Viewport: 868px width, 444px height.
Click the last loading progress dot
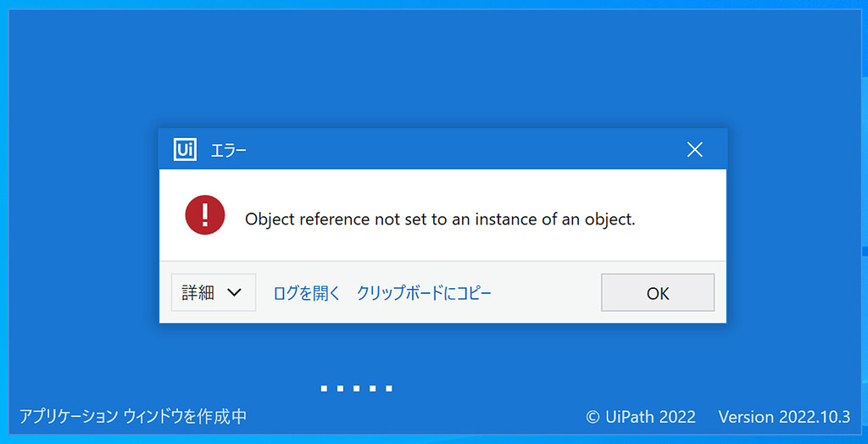pyautogui.click(x=388, y=389)
